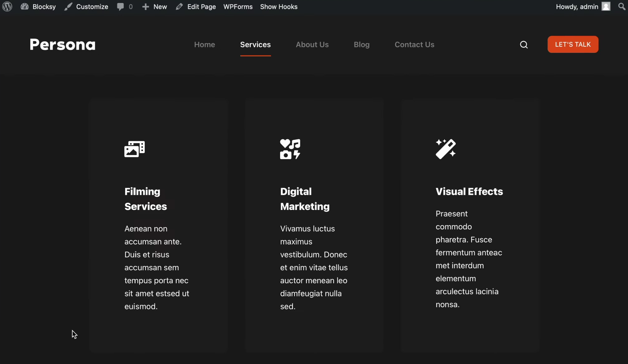The width and height of the screenshot is (628, 364).
Task: Click the Visual Effects magic wand icon
Action: coord(445,149)
